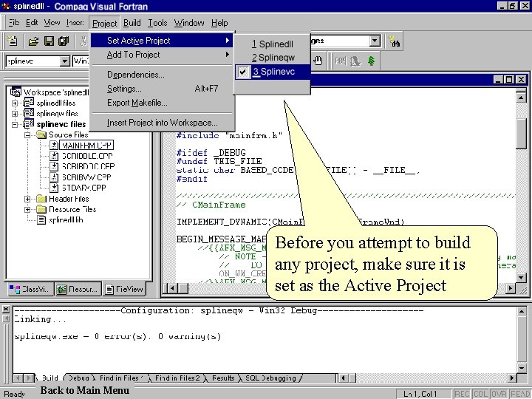Image resolution: width=532 pixels, height=399 pixels.
Task: Select 1 Splinedll as active project
Action: (273, 44)
